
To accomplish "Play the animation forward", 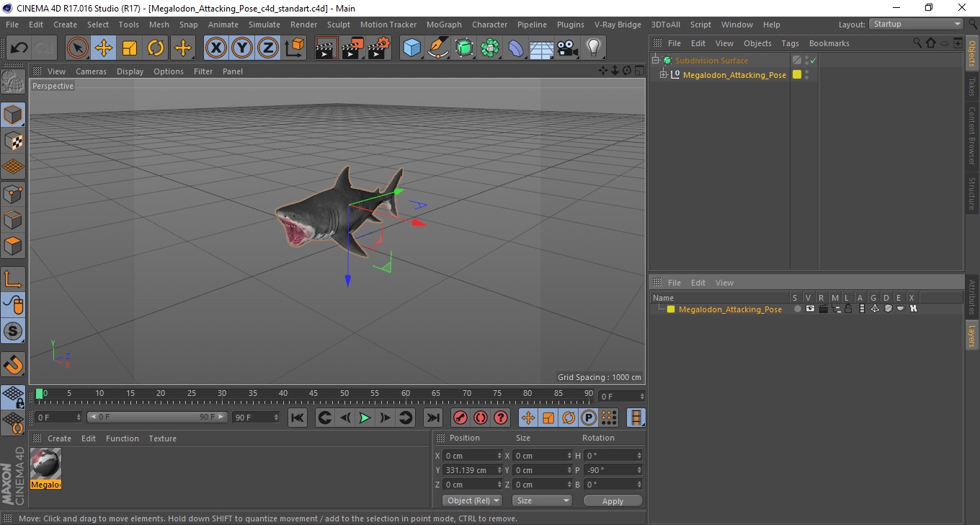I will click(x=365, y=418).
